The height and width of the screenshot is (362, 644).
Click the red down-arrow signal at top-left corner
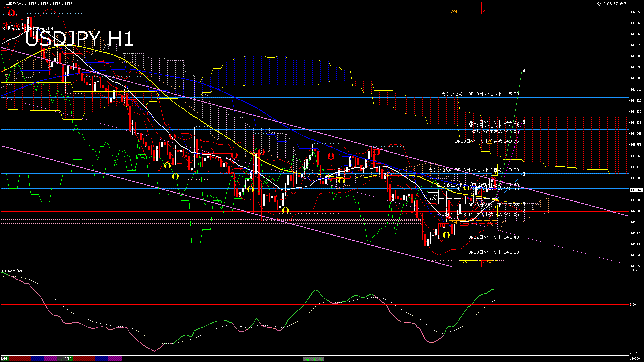[x=12, y=13]
